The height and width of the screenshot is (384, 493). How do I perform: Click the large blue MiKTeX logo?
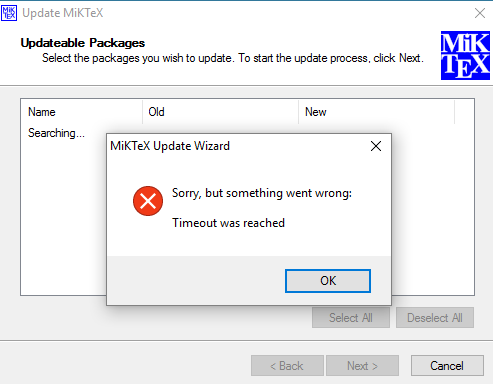pos(465,55)
